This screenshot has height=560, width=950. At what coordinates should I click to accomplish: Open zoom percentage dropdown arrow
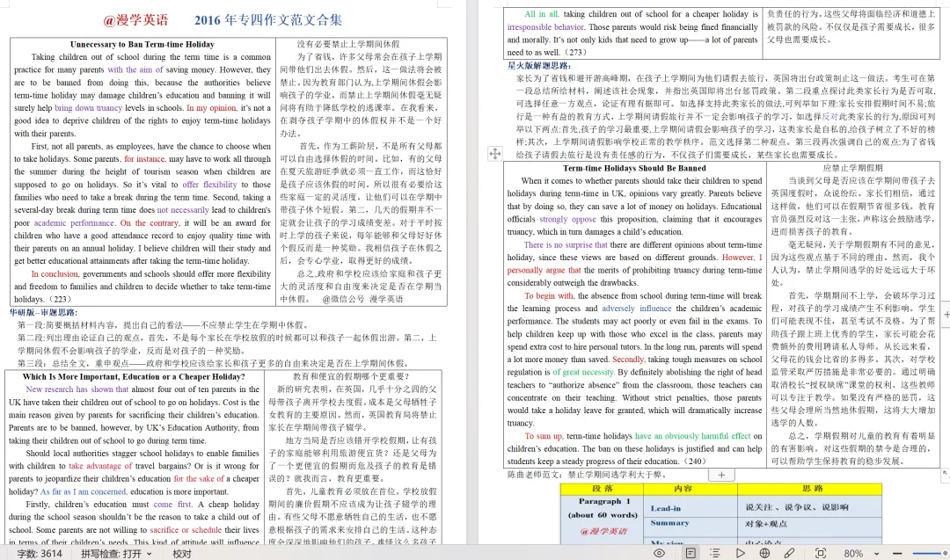pyautogui.click(x=876, y=554)
